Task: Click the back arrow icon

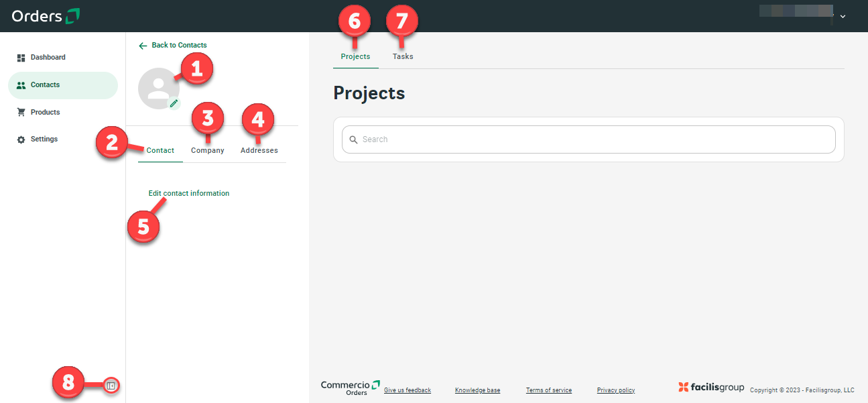Action: 143,46
